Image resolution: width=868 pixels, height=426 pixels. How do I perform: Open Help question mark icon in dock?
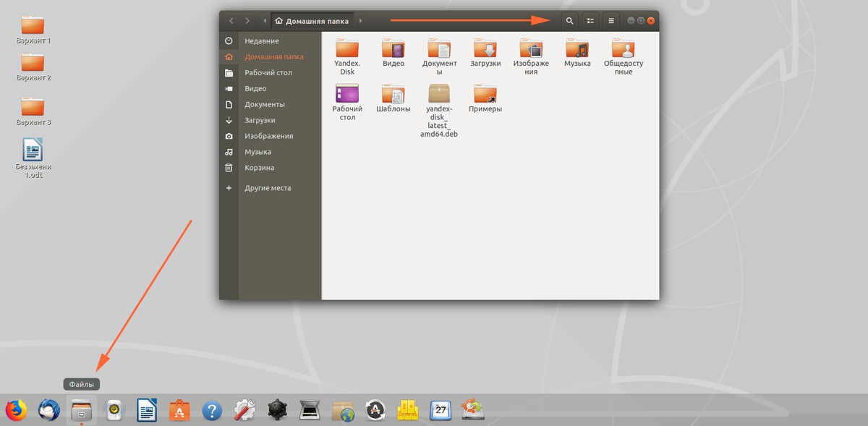pos(211,410)
